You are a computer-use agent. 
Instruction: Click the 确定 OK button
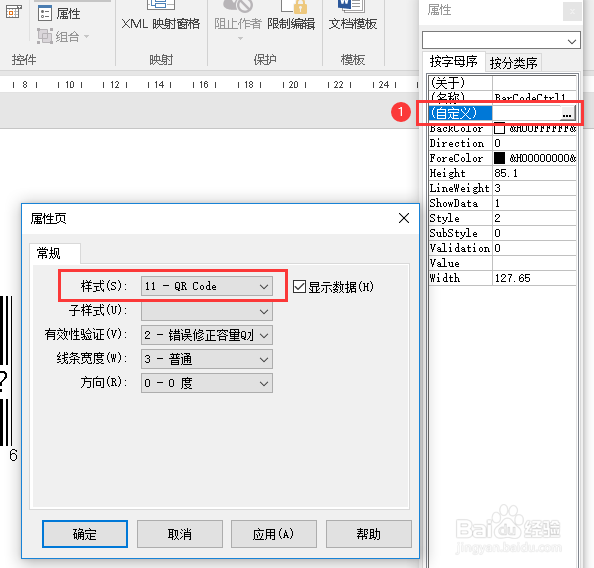(85, 534)
